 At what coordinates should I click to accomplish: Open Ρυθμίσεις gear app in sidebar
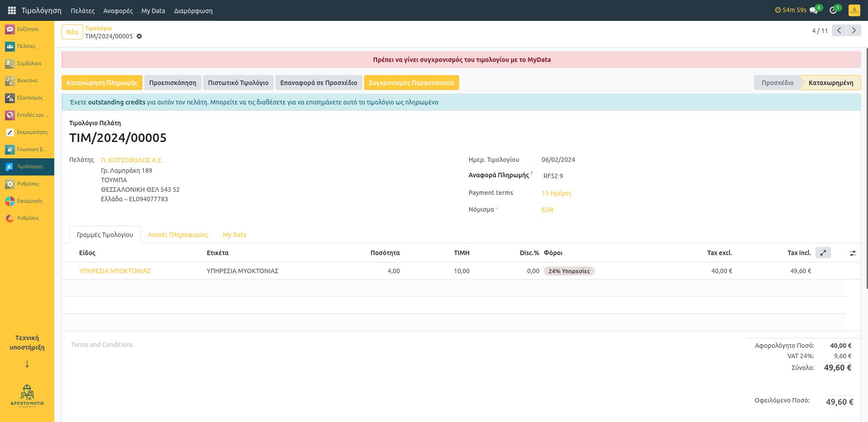point(27,184)
